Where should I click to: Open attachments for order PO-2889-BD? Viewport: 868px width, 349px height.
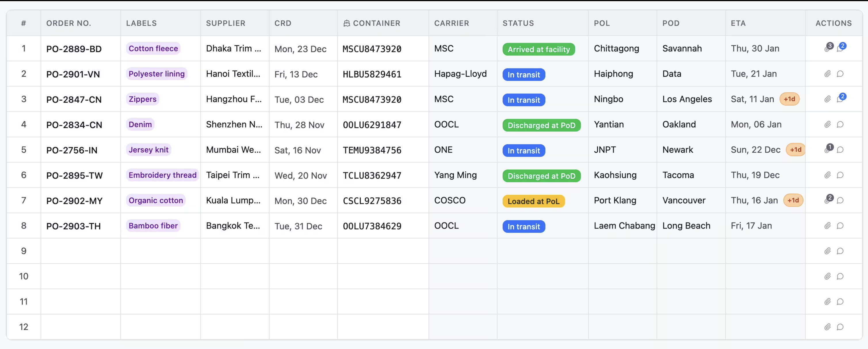[827, 49]
